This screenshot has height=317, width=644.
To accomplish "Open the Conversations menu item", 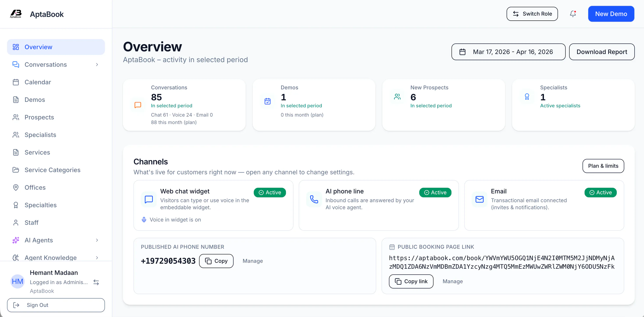I will coord(56,65).
